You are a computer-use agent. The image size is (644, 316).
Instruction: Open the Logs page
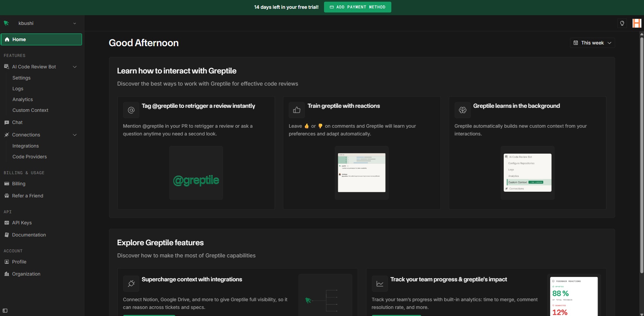[18, 89]
